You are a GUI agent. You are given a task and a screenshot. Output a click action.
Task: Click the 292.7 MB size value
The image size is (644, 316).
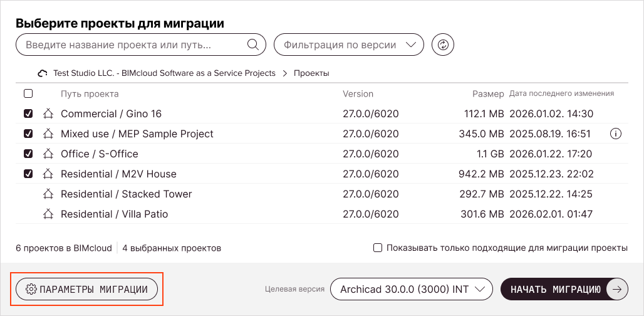pyautogui.click(x=481, y=194)
